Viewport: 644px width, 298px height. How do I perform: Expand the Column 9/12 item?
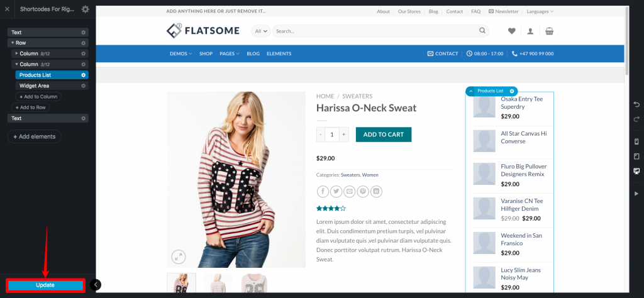(17, 53)
